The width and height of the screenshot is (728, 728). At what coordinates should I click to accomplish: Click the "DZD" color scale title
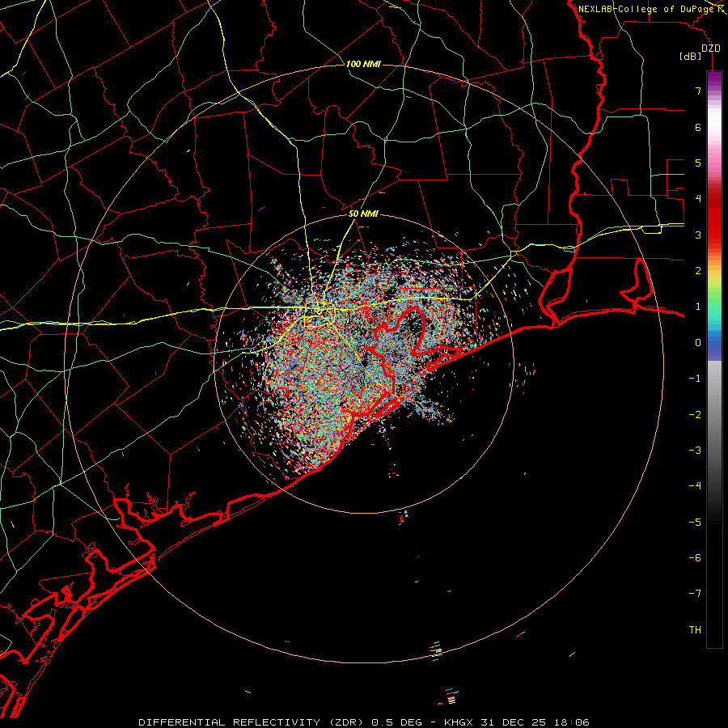click(711, 49)
